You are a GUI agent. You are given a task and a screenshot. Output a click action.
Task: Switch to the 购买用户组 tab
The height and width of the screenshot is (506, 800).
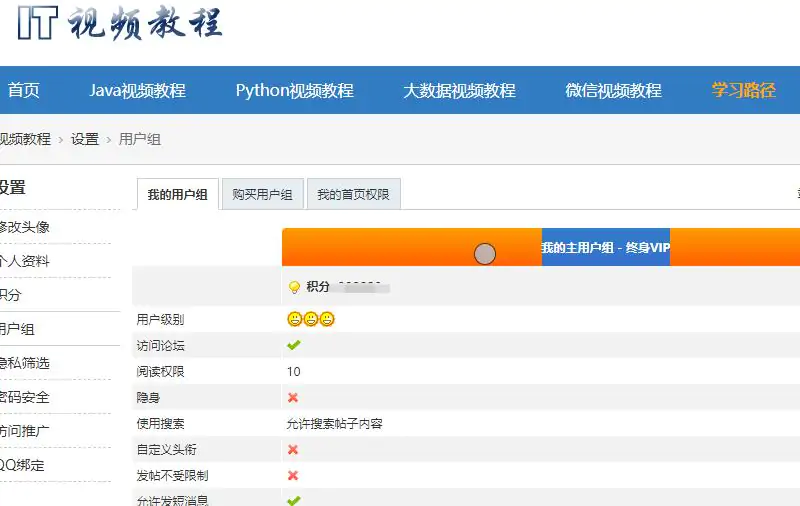point(262,194)
